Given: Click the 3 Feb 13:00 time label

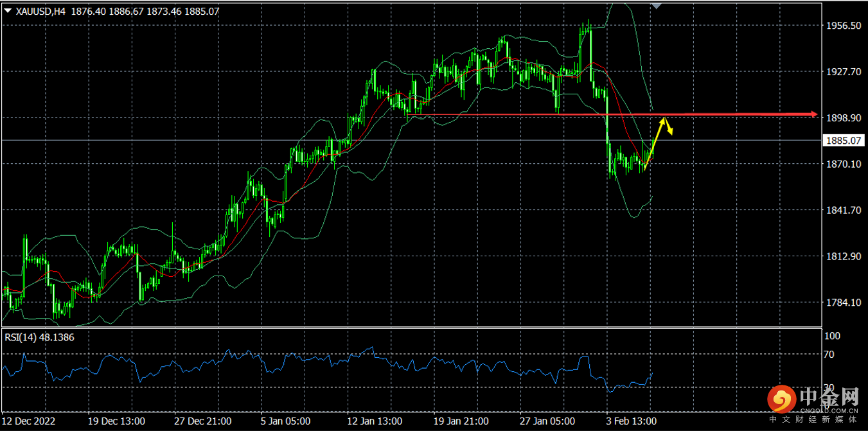Looking at the screenshot, I should [x=632, y=421].
